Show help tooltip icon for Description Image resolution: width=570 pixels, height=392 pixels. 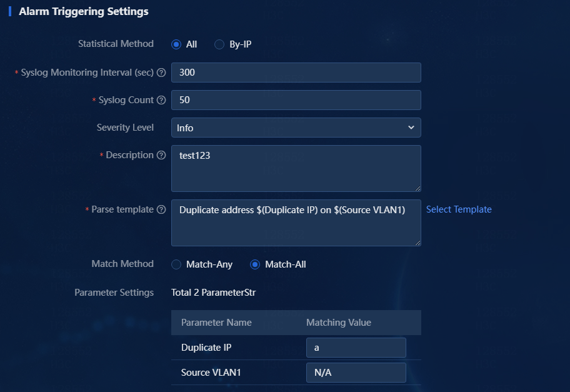[x=161, y=155]
